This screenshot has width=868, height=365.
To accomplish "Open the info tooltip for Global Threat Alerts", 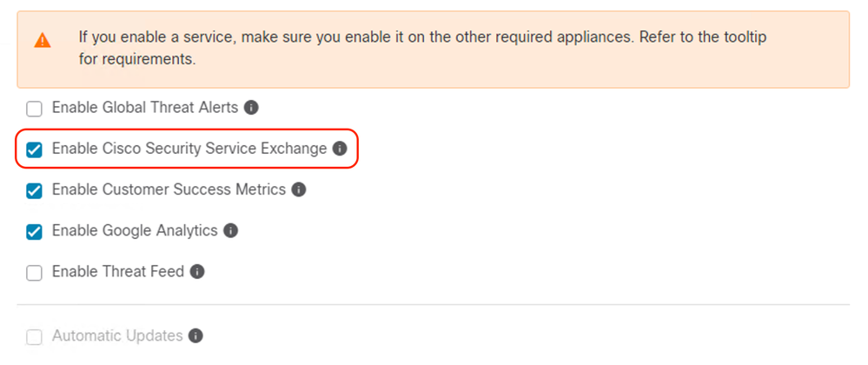I will point(251,107).
